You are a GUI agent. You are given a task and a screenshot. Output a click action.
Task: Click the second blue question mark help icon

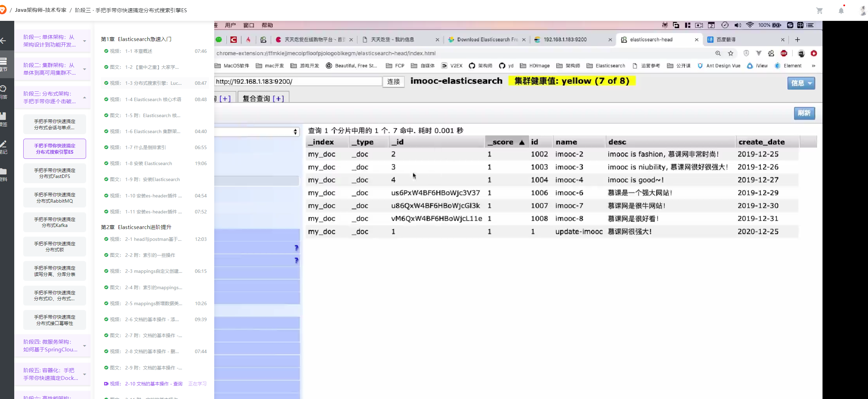point(296,260)
